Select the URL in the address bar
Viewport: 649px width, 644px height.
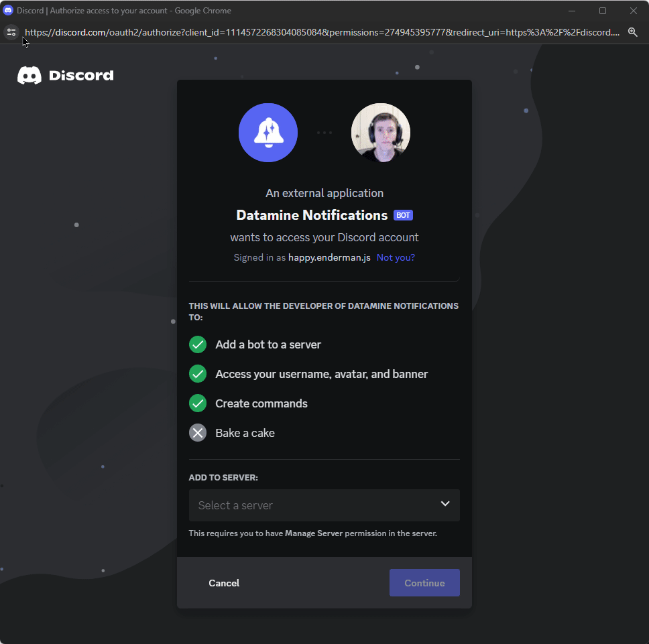(x=322, y=31)
